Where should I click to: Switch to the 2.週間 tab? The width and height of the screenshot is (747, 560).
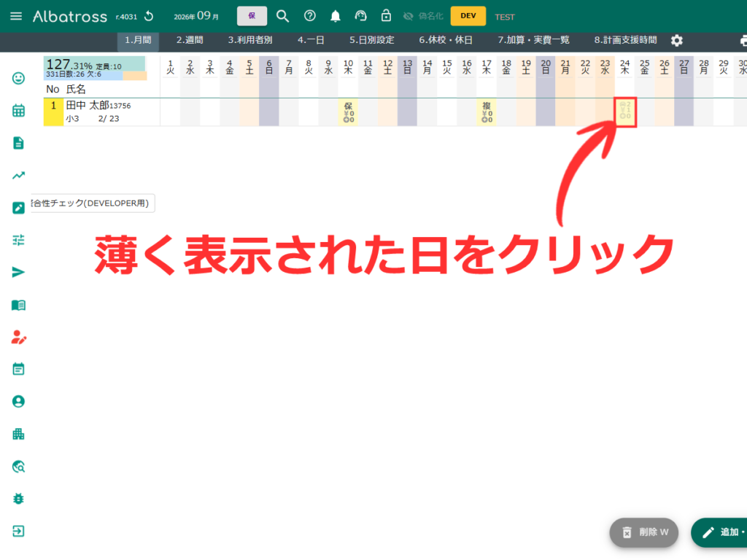point(190,41)
